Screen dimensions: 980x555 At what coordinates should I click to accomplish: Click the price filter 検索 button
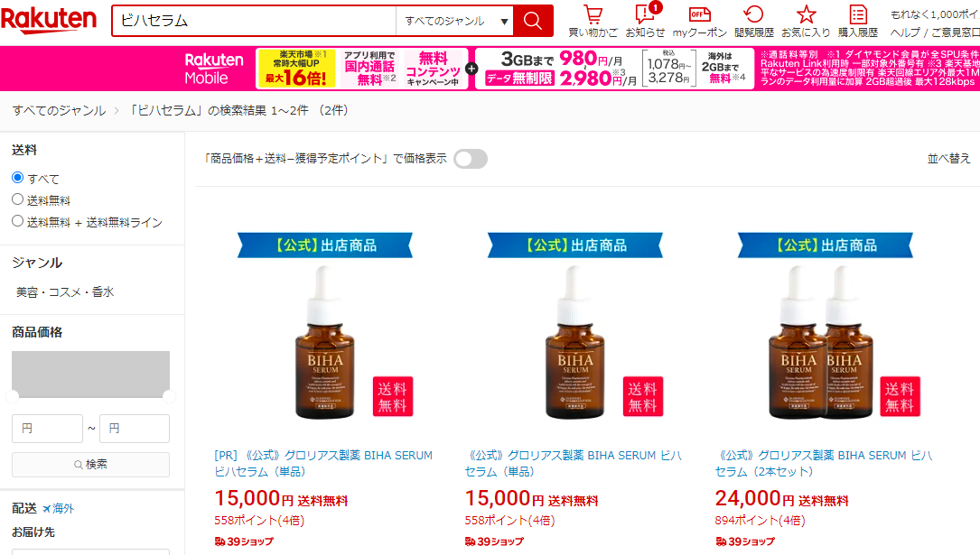(90, 465)
